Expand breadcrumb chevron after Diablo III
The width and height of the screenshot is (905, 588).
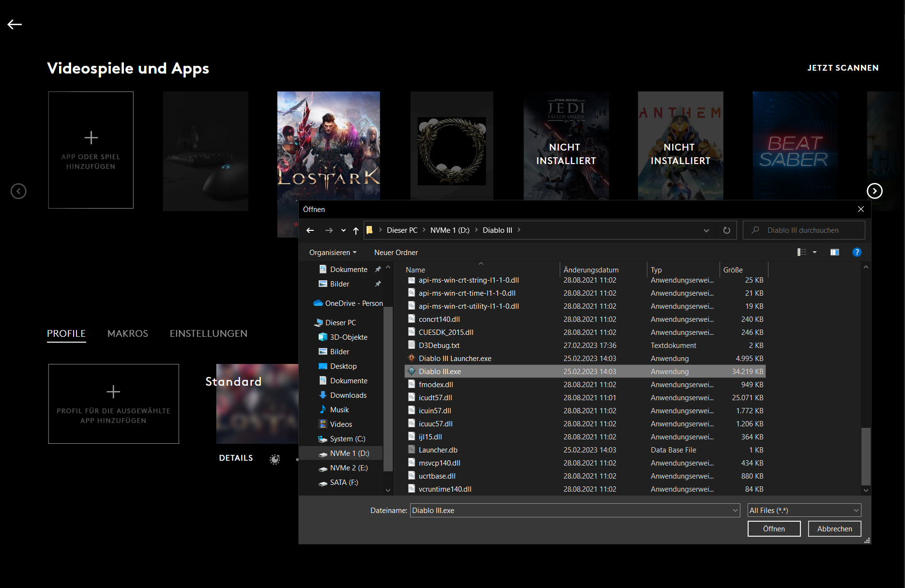coord(519,230)
